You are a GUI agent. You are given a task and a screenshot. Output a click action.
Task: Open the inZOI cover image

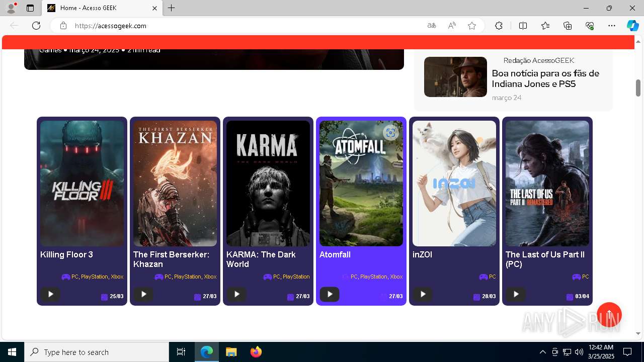454,184
